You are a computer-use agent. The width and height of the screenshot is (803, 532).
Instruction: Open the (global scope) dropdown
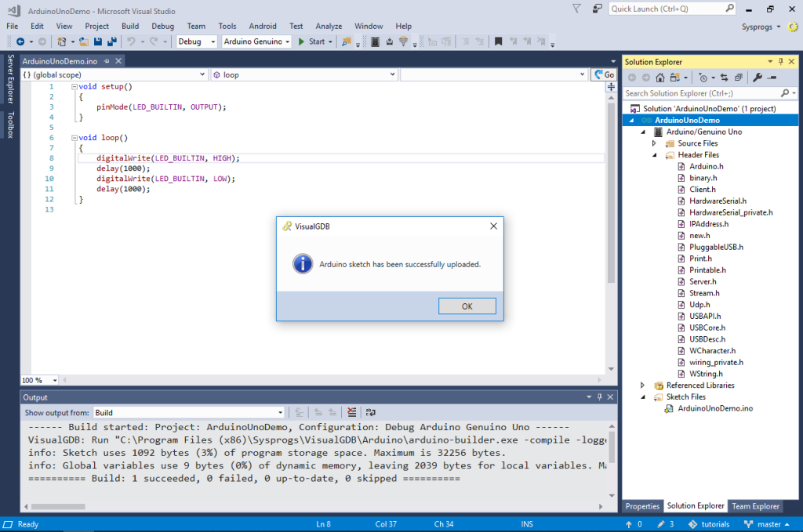coord(114,74)
